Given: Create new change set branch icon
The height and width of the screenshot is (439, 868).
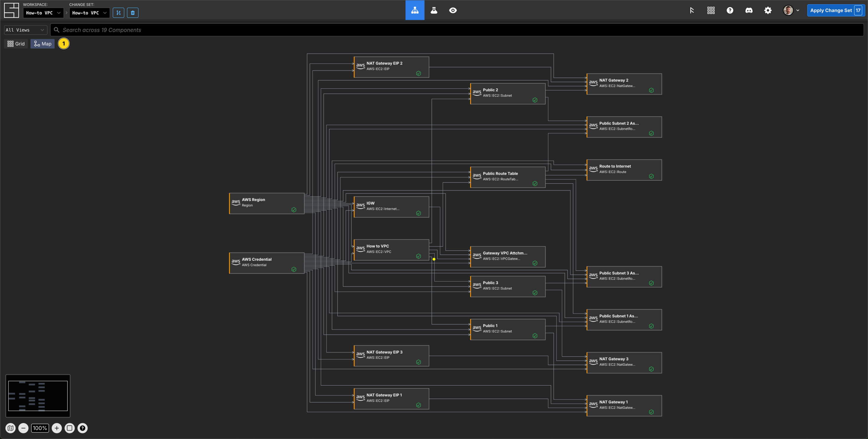Looking at the screenshot, I should (x=118, y=13).
